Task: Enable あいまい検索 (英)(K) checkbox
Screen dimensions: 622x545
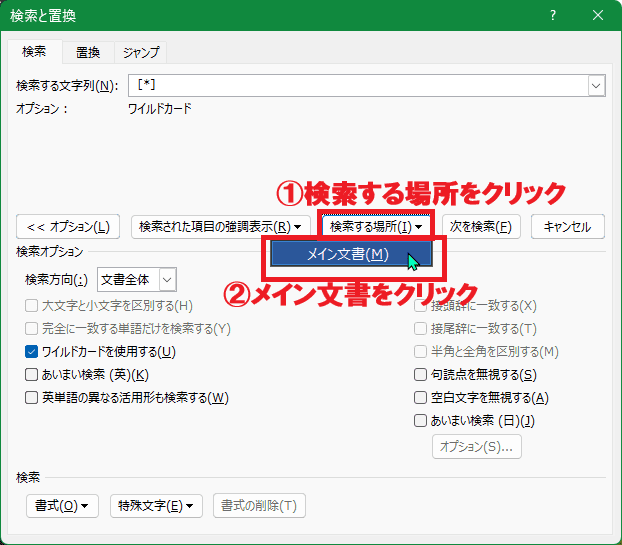Action: pos(31,375)
